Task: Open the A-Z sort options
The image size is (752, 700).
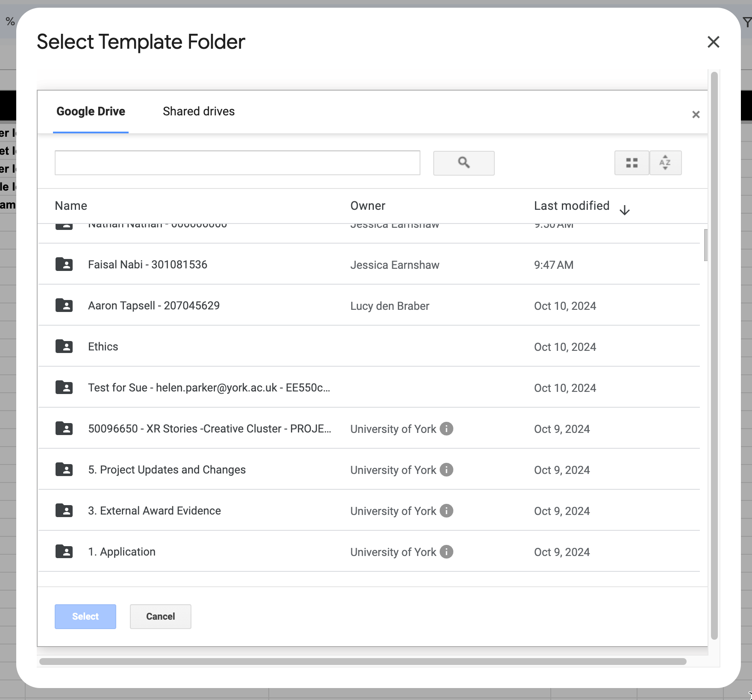Action: tap(665, 163)
